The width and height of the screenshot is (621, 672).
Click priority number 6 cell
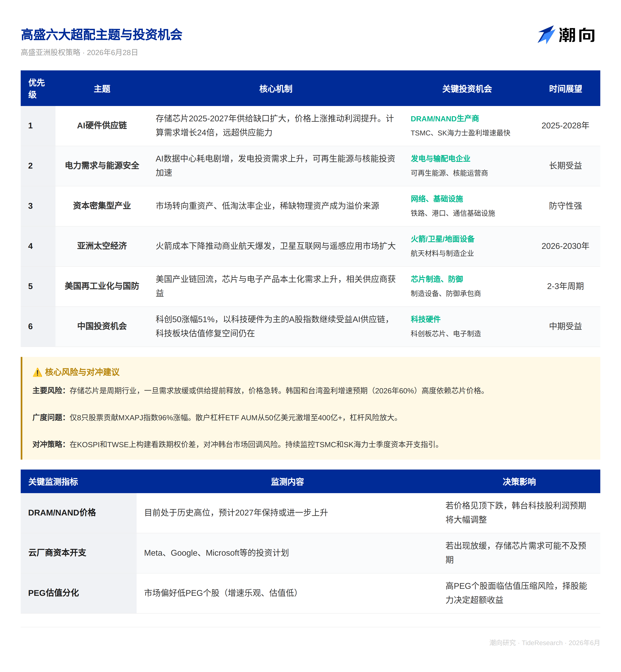(x=38, y=326)
